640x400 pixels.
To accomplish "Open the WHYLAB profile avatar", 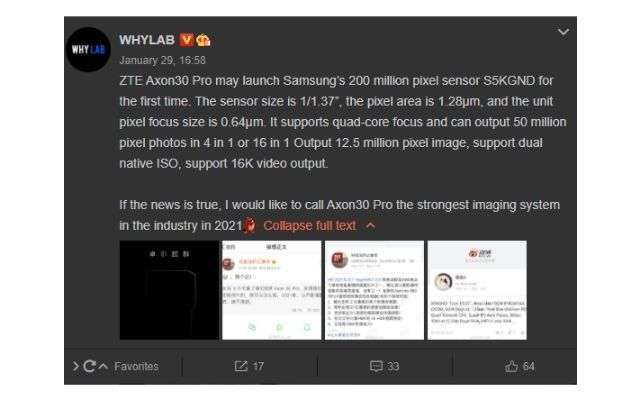I will 88,50.
